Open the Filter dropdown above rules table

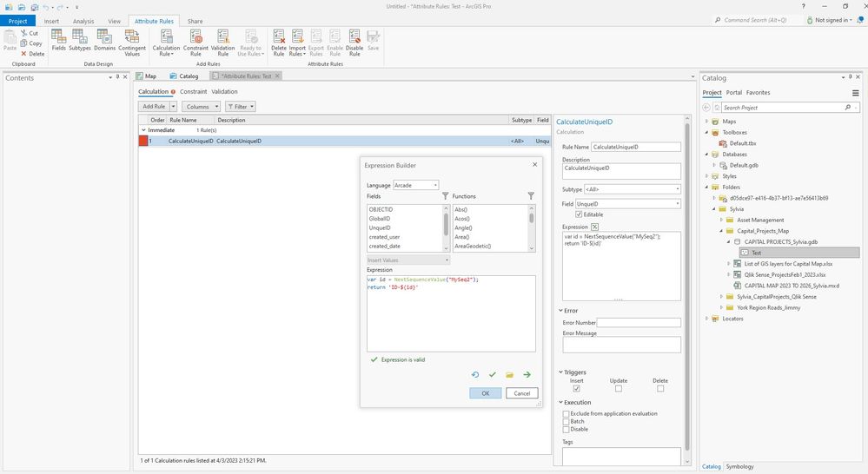(241, 106)
